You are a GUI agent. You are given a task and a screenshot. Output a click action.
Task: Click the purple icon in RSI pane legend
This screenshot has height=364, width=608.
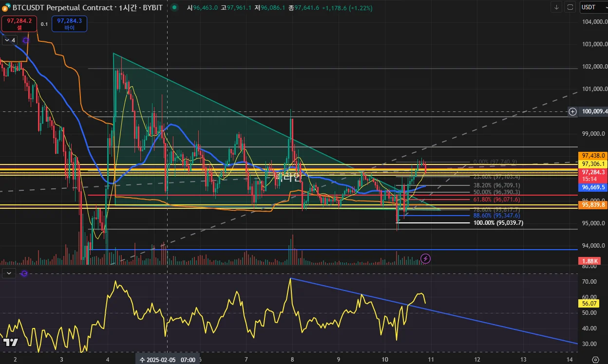pos(24,273)
